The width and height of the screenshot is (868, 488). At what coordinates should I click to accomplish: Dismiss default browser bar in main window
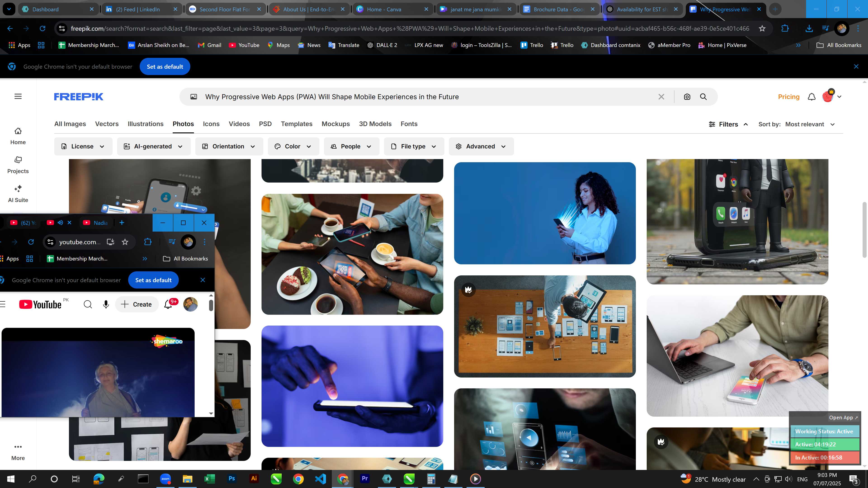click(856, 66)
